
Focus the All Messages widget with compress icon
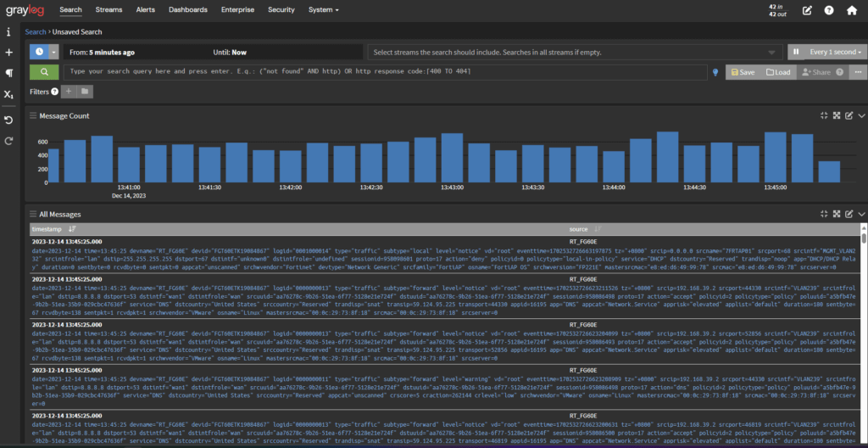tap(824, 214)
